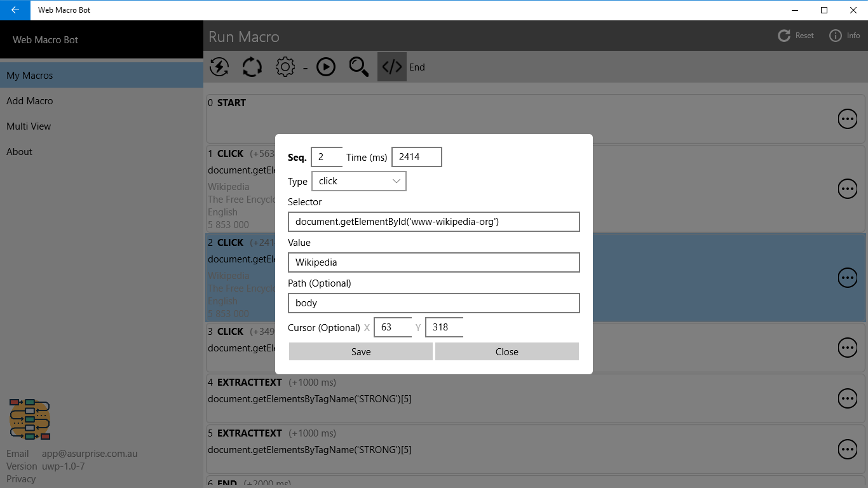
Task: Select the 5 EXTRACTTEXT step row
Action: [x=535, y=449]
